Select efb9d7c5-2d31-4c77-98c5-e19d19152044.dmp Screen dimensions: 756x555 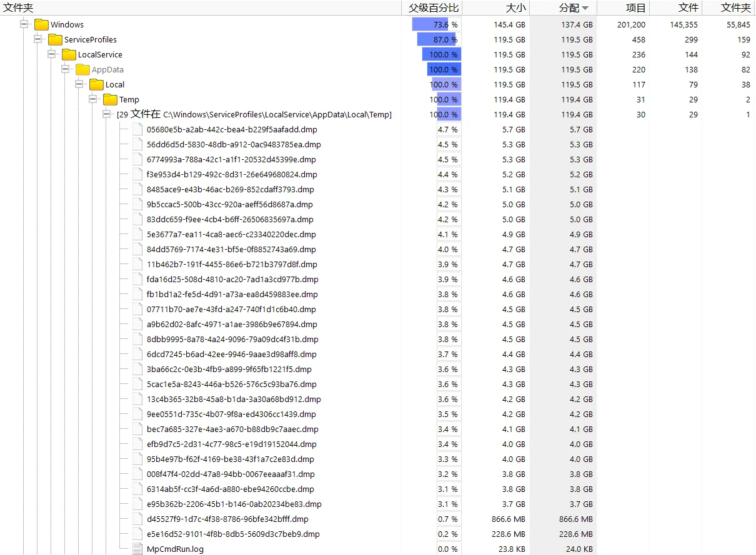click(232, 444)
